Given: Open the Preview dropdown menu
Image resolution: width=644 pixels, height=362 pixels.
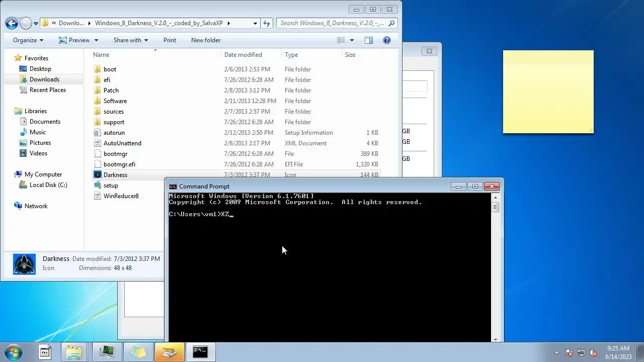Looking at the screenshot, I should [x=78, y=40].
